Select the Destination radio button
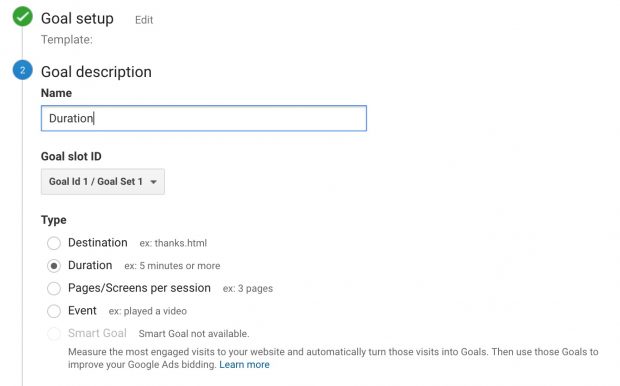 pyautogui.click(x=54, y=243)
